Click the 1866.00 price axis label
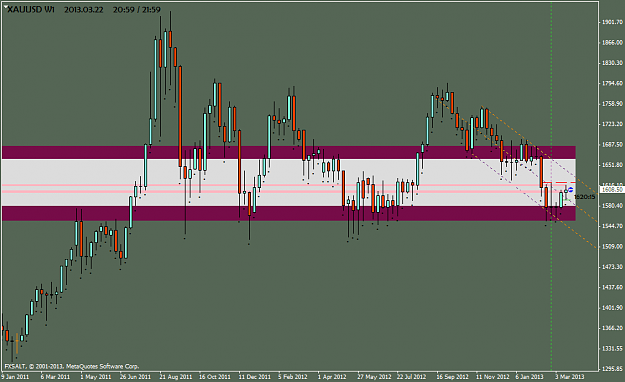The height and width of the screenshot is (382, 625). [x=612, y=42]
